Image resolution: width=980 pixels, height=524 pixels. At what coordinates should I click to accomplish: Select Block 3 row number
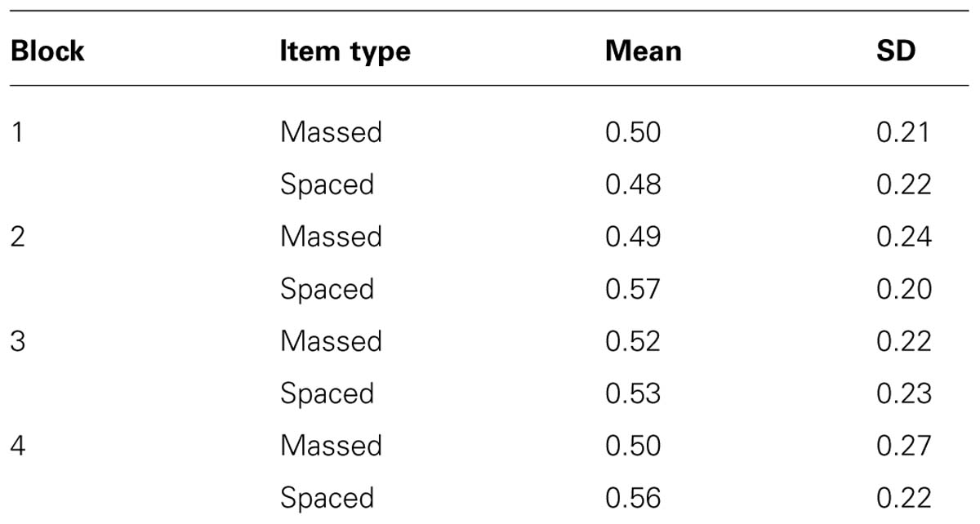18,341
